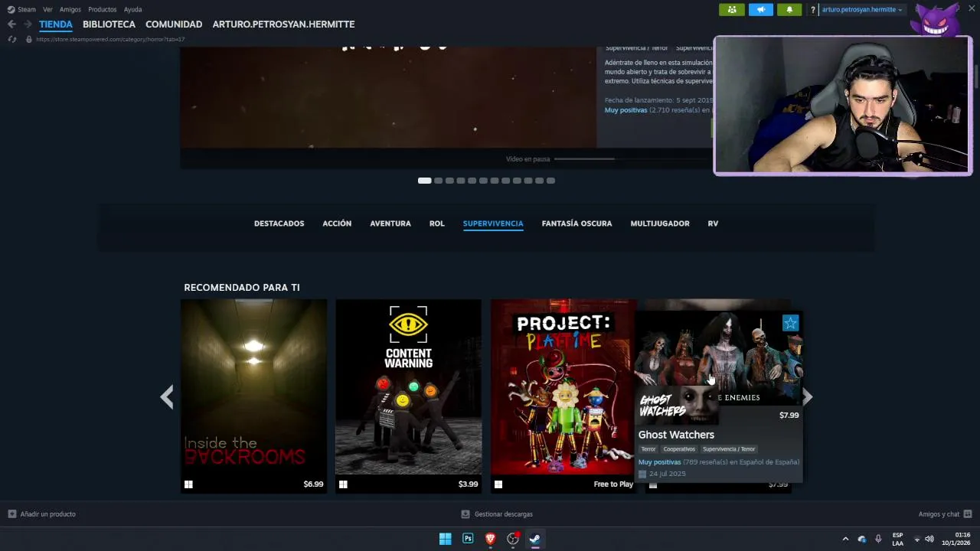Open the ARTURO.PETROSYAN.HERMITTE profile tab
This screenshot has height=551, width=980.
click(283, 24)
